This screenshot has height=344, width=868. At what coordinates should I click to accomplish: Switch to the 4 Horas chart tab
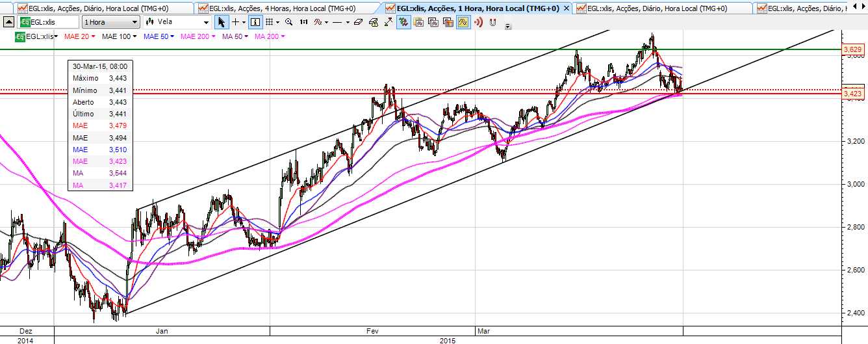(x=286, y=8)
